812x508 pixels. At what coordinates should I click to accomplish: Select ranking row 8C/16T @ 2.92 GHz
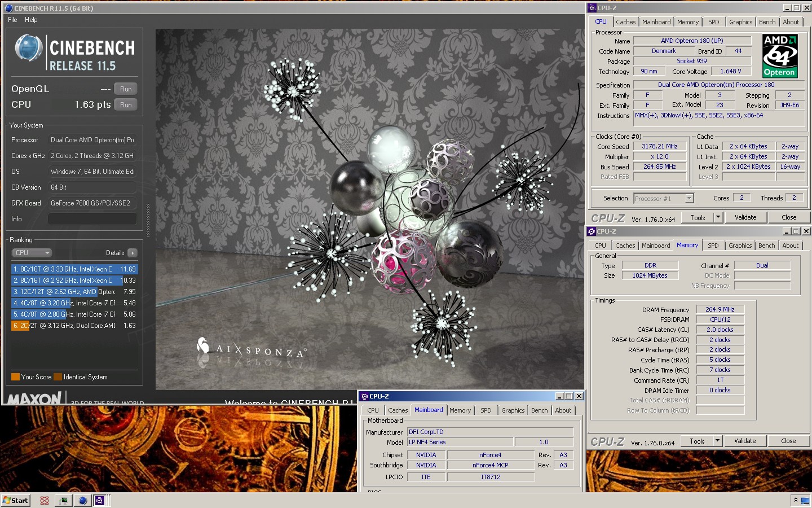(x=74, y=281)
